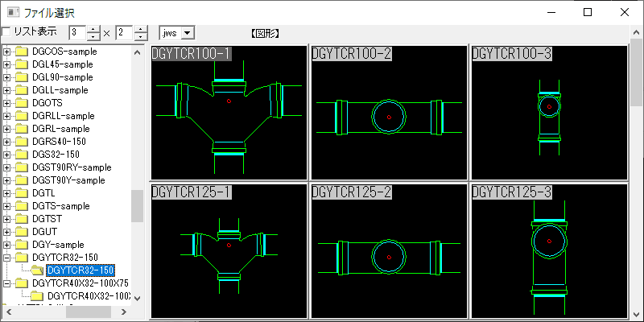Collapse the DGYTCR32-150 parent folder

pyautogui.click(x=6, y=258)
